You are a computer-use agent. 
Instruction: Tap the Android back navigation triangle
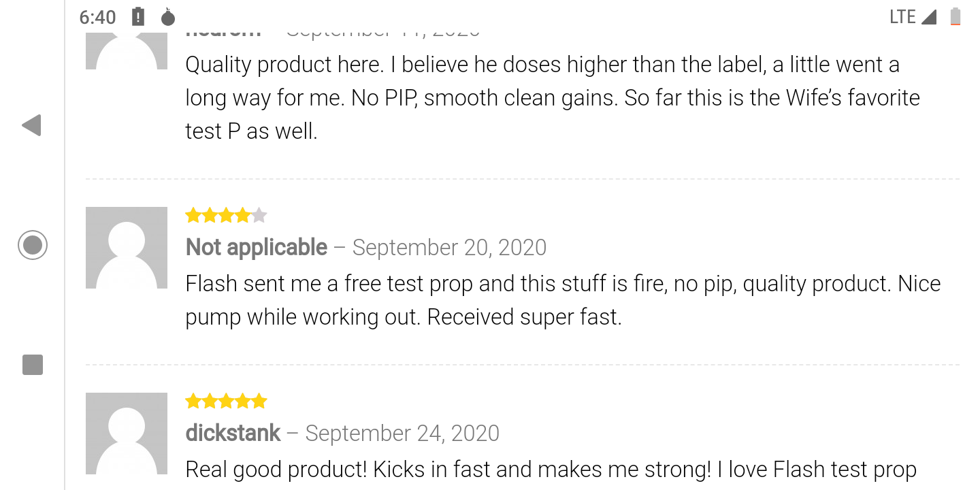[32, 125]
